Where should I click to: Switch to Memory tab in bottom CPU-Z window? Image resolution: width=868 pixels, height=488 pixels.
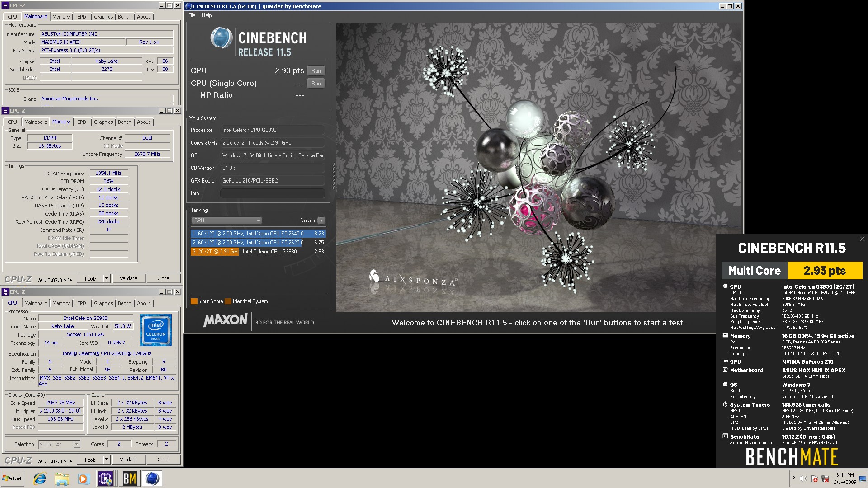(61, 303)
